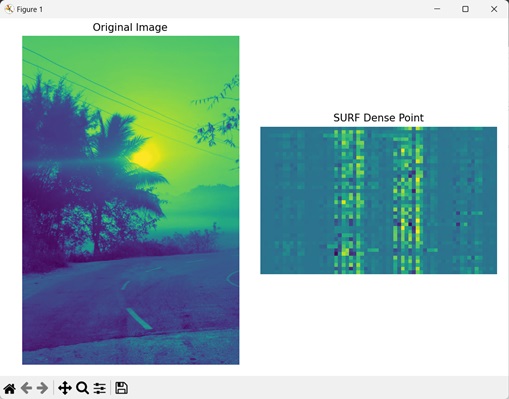Go back to previous view arrow
The image size is (509, 399).
26,388
